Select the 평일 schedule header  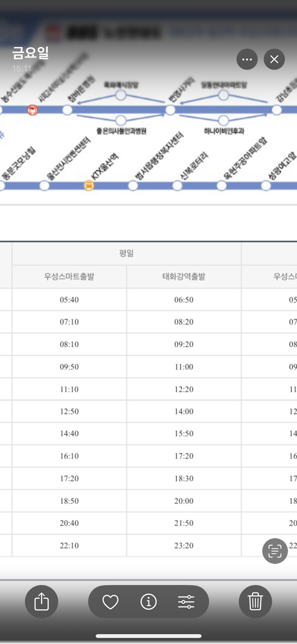(x=126, y=253)
